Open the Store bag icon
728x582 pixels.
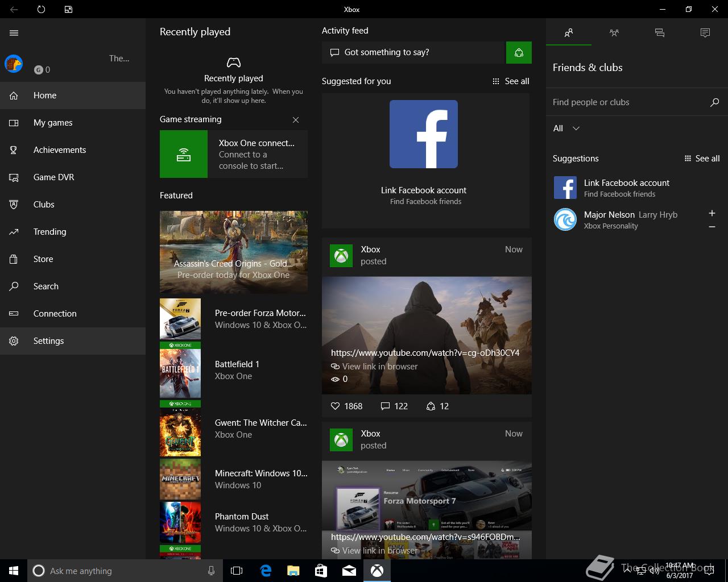point(14,259)
